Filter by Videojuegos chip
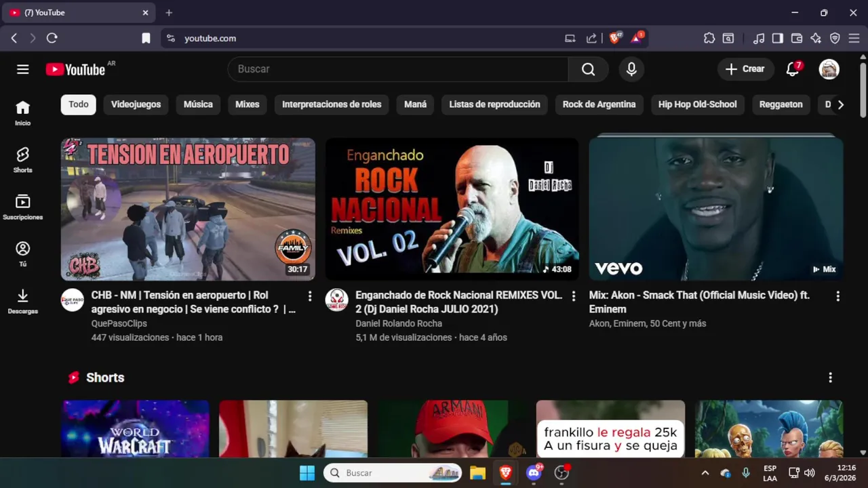This screenshot has width=868, height=488. pyautogui.click(x=136, y=104)
